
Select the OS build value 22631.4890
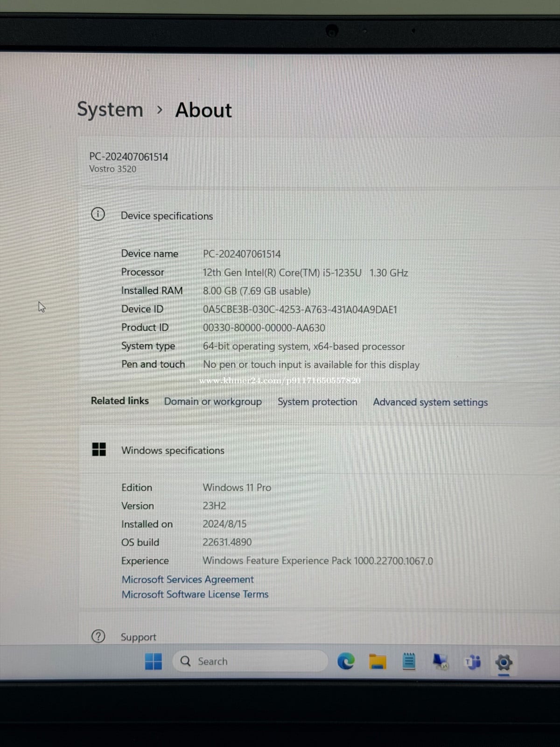(x=227, y=542)
